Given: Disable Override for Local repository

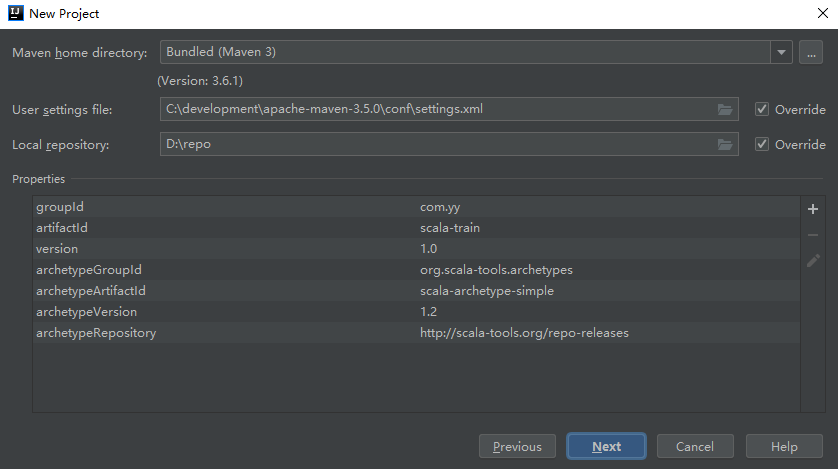Looking at the screenshot, I should [763, 145].
